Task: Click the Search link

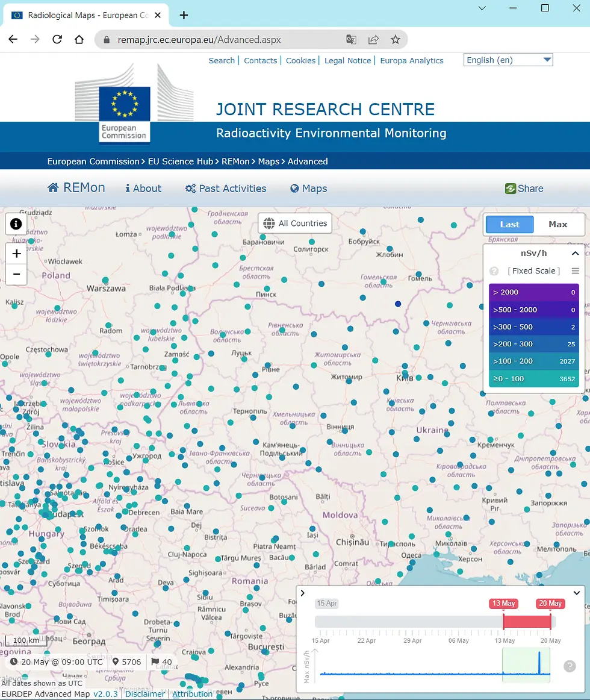Action: coord(222,60)
